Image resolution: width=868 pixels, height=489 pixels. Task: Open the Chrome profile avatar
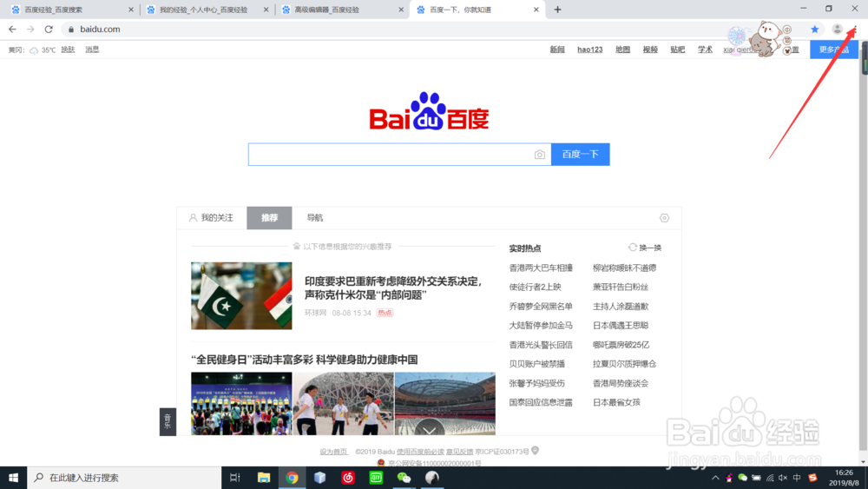pyautogui.click(x=837, y=29)
